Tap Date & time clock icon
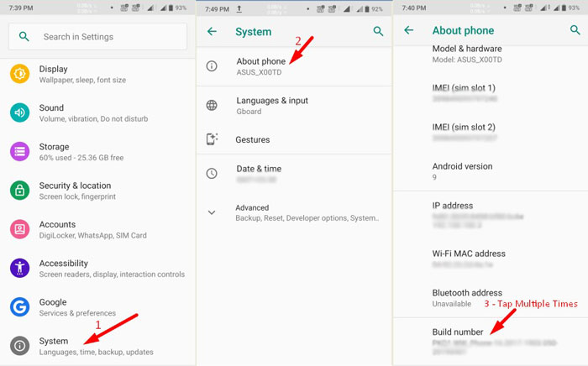 coord(212,174)
